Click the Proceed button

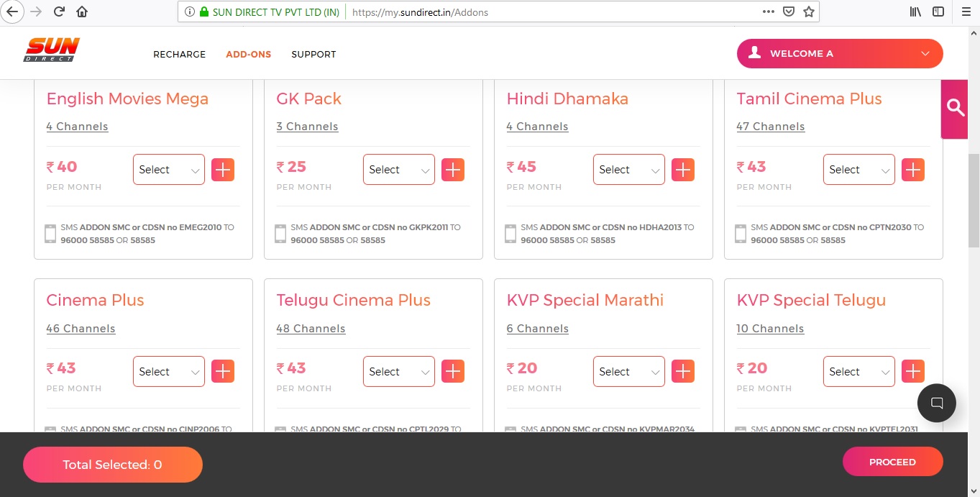[892, 462]
